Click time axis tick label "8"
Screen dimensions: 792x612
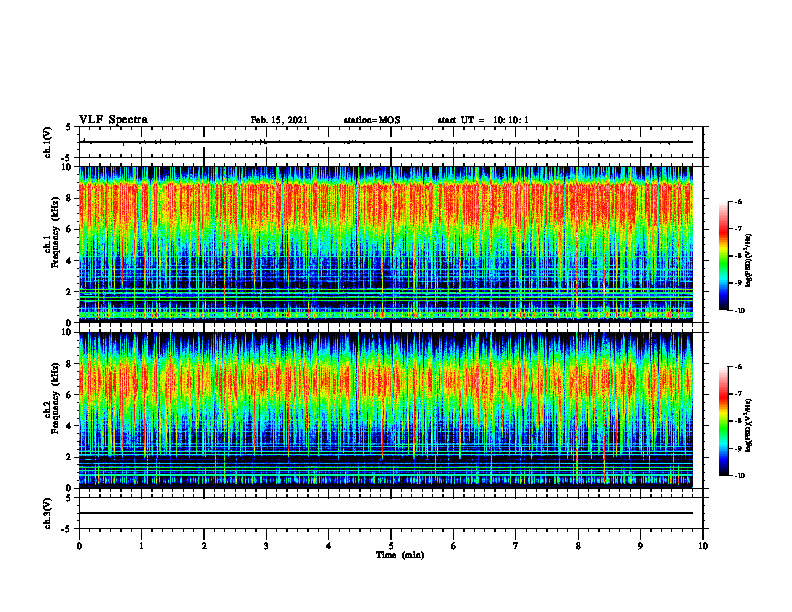click(578, 546)
